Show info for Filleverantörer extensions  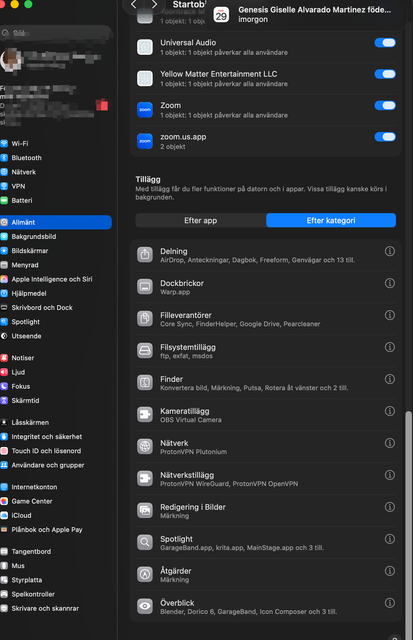pos(390,315)
